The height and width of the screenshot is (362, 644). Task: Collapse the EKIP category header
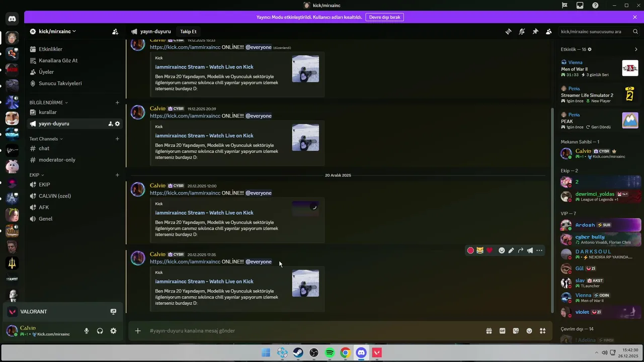click(x=37, y=175)
